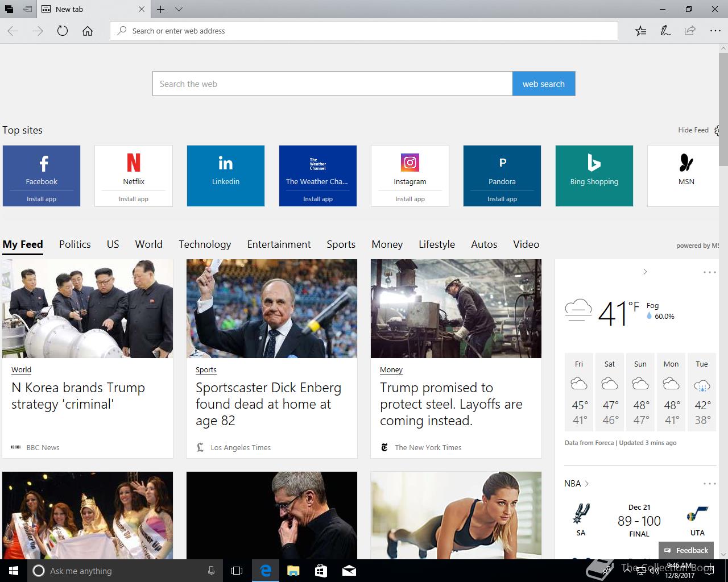Switch to Technology feed tab
Screen dimensions: 728x582
pyautogui.click(x=205, y=244)
